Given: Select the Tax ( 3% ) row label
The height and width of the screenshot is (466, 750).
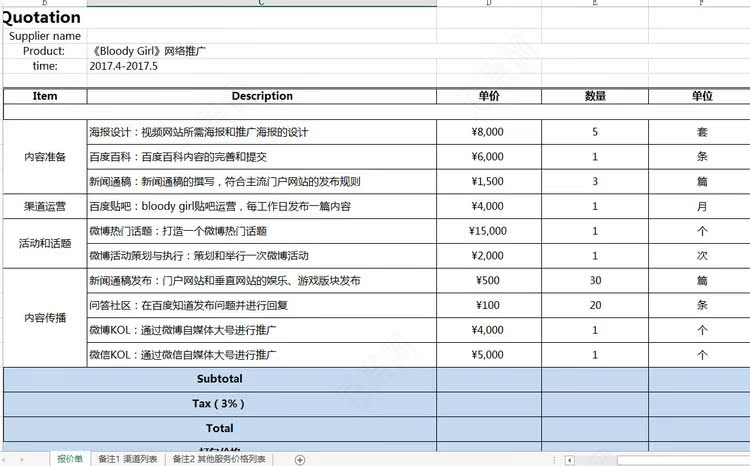Looking at the screenshot, I should click(220, 404).
